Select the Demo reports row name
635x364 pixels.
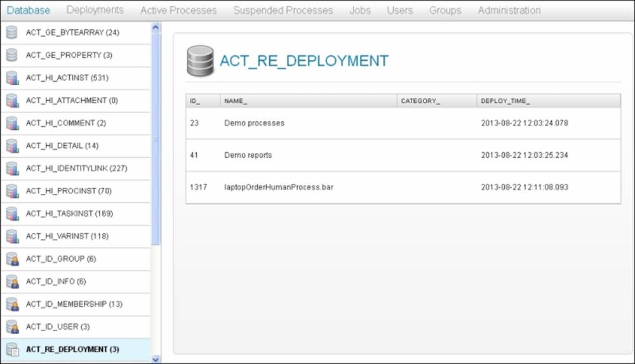click(248, 155)
